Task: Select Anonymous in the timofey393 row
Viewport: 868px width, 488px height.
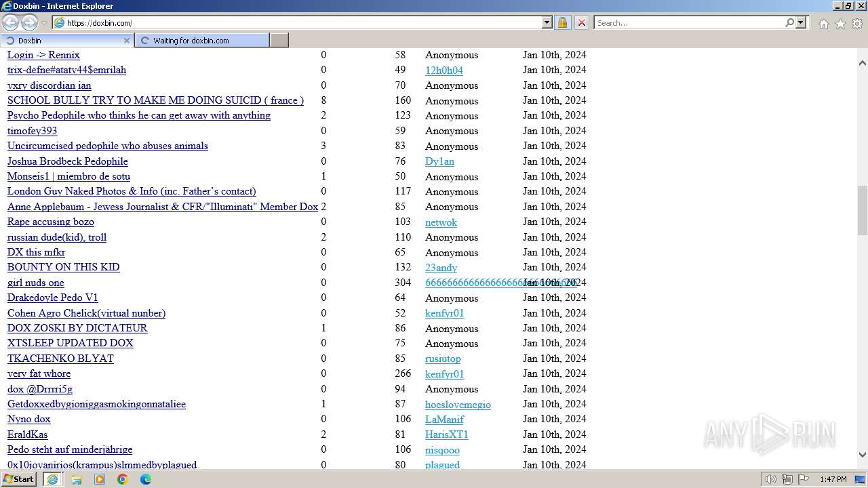Action: point(452,131)
